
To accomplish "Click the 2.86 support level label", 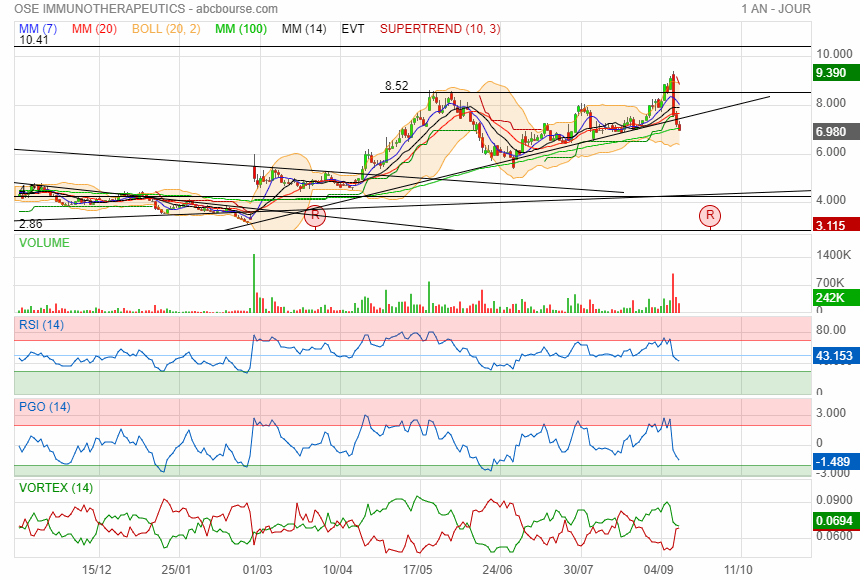I will [30, 224].
